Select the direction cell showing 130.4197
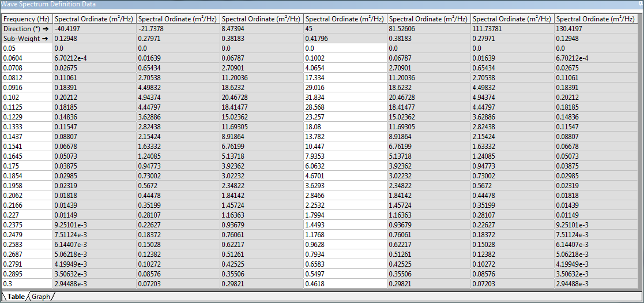644x303 pixels. [596, 28]
